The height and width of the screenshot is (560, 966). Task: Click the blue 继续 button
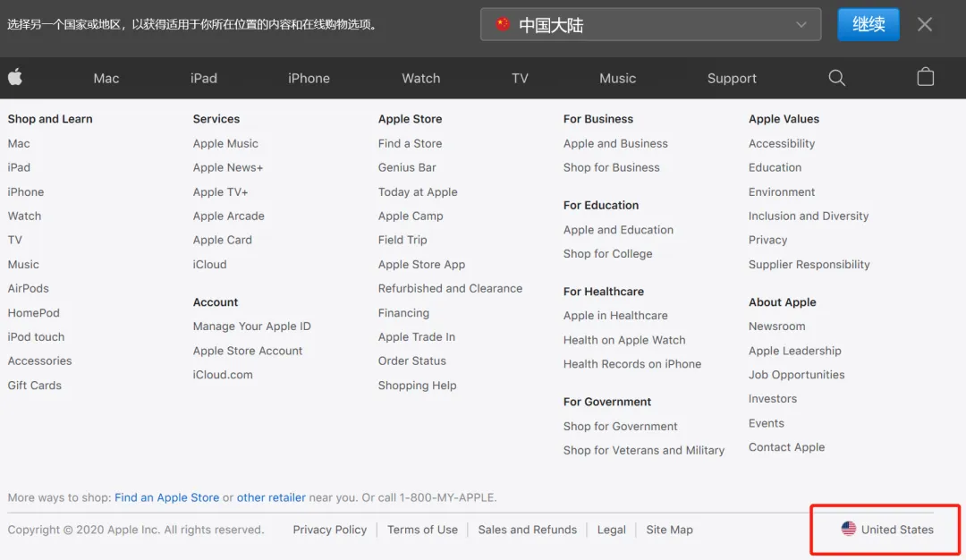pyautogui.click(x=868, y=25)
